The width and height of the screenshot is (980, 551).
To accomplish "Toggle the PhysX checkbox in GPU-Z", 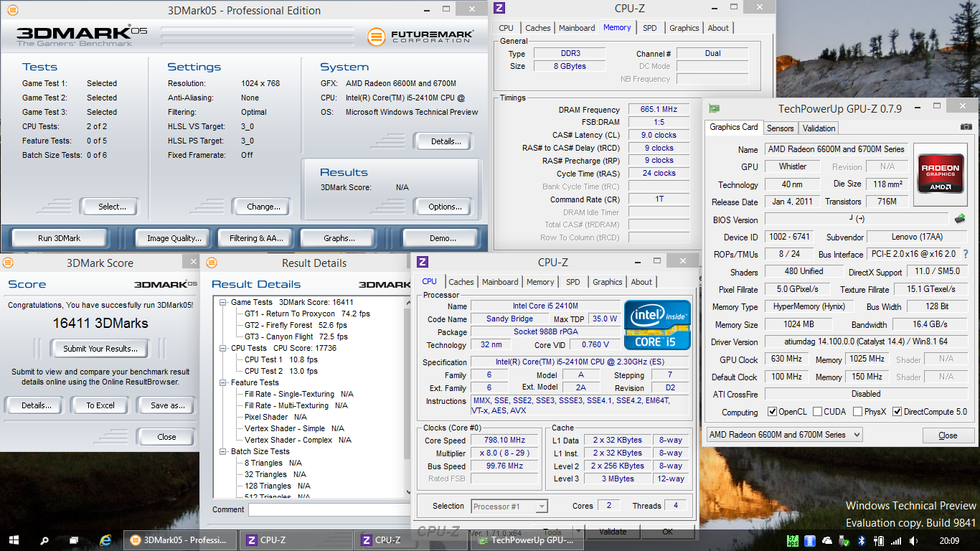I will pyautogui.click(x=858, y=412).
